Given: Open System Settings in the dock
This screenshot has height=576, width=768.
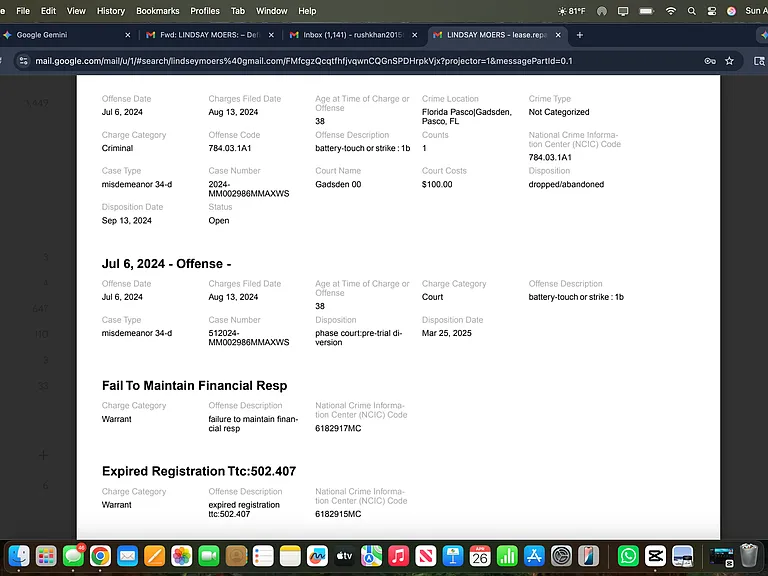Looking at the screenshot, I should (561, 556).
